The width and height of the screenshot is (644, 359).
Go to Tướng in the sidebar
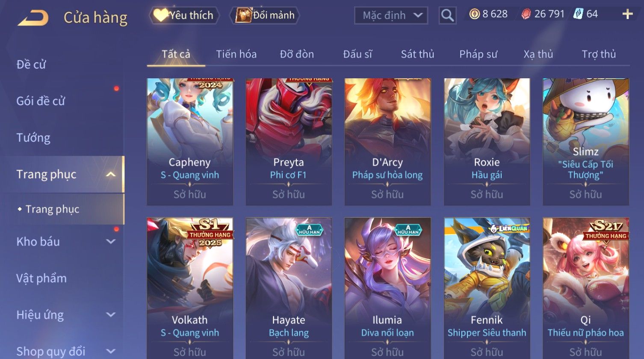tap(33, 138)
